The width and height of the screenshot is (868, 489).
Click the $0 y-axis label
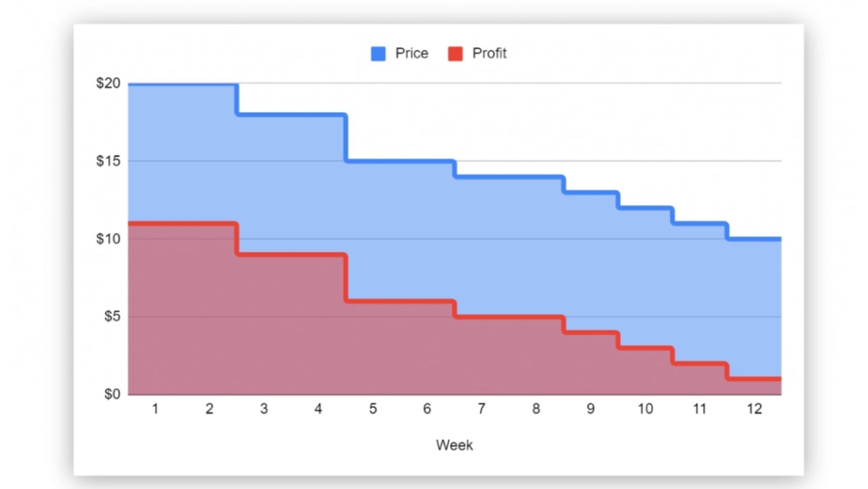(112, 394)
